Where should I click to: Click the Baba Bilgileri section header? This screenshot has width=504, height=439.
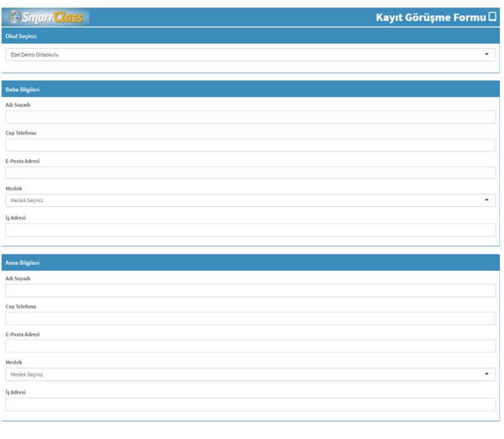(x=250, y=89)
